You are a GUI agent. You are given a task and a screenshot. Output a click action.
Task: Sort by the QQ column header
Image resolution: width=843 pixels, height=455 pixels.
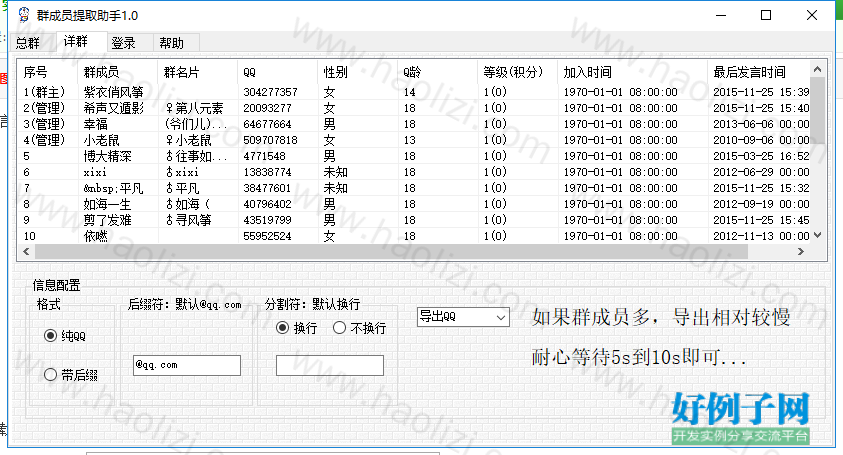coord(277,72)
